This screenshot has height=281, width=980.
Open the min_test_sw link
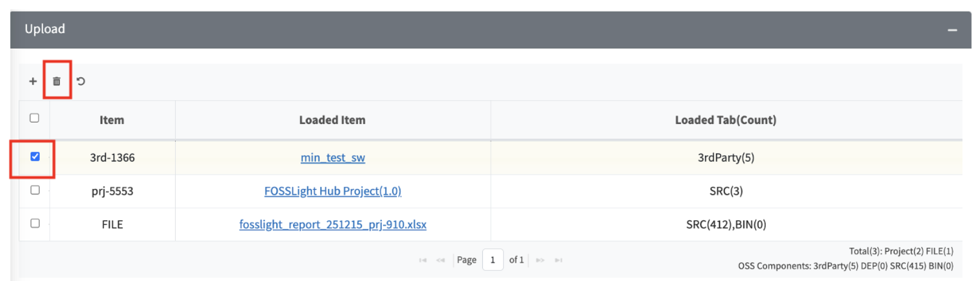click(333, 158)
